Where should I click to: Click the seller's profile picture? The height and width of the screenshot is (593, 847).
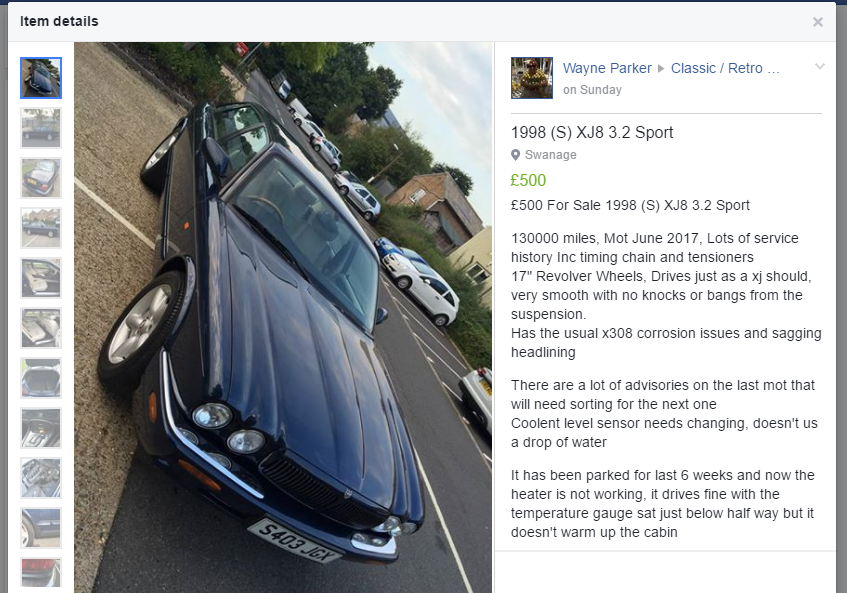[532, 78]
